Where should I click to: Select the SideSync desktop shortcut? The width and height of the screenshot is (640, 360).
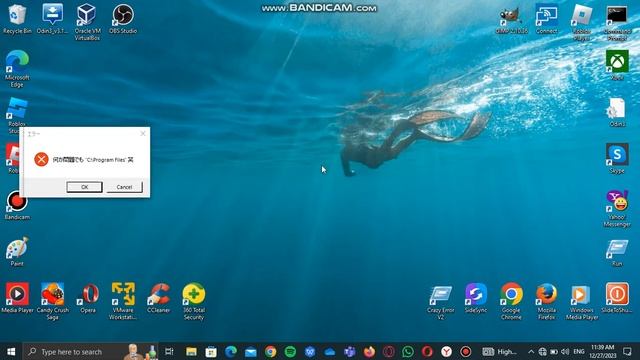click(476, 298)
